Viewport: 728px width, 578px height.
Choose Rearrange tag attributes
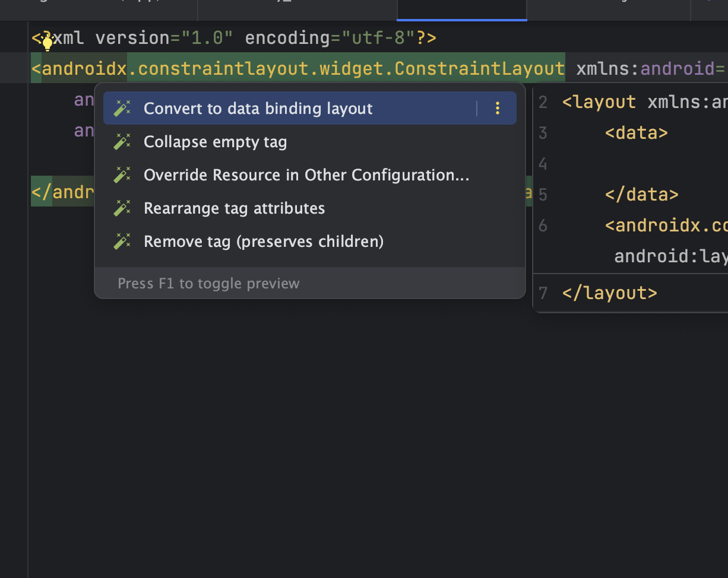234,208
